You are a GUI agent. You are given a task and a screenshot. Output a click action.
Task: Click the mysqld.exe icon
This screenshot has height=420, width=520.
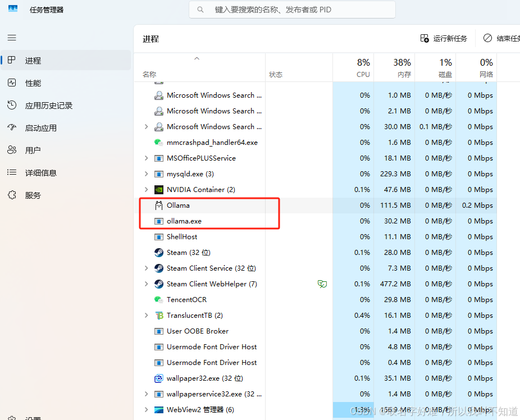click(x=159, y=174)
